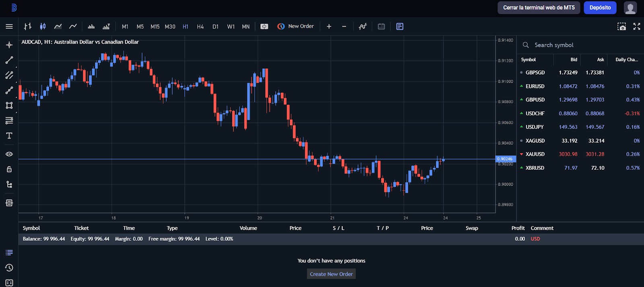Open the user profile avatar
Screen dimensions: 644x287
(630, 8)
